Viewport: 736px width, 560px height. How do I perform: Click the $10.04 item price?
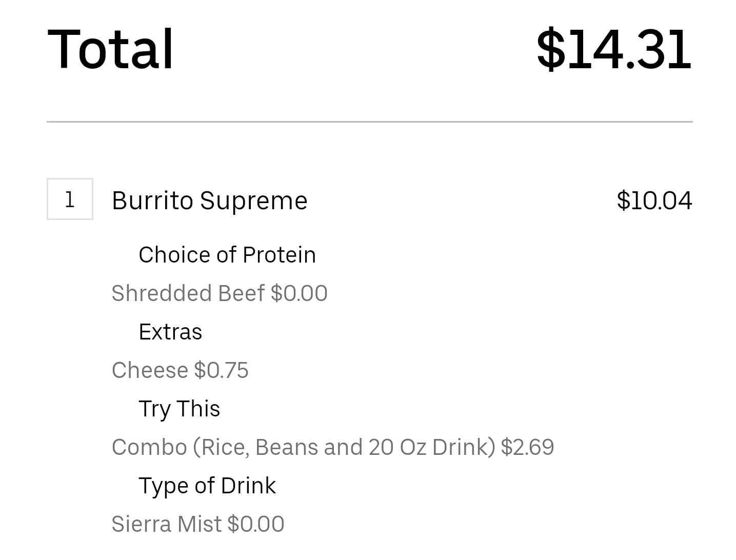click(x=654, y=201)
